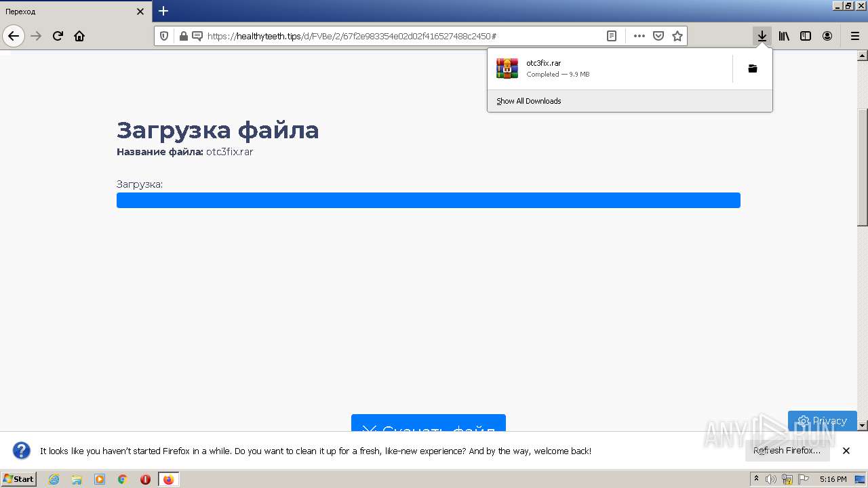This screenshot has width=868, height=488.
Task: Click the 5:16 PM clock
Action: pyautogui.click(x=833, y=479)
